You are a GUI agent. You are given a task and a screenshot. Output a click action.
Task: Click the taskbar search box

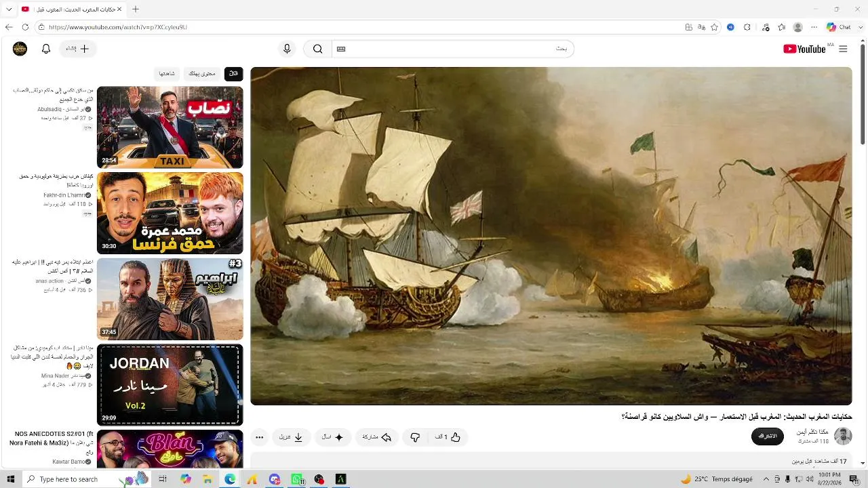tap(87, 479)
